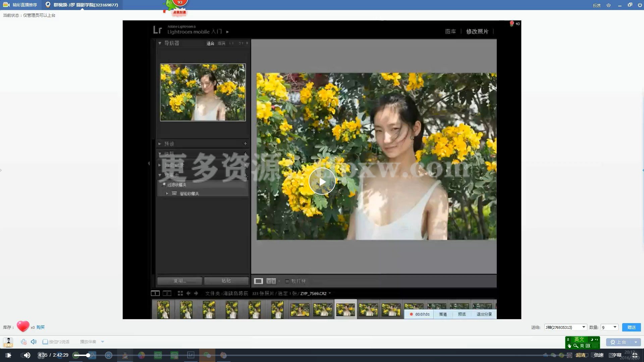Click the 赠送 send gift button
This screenshot has height=362, width=644.
tap(631, 327)
